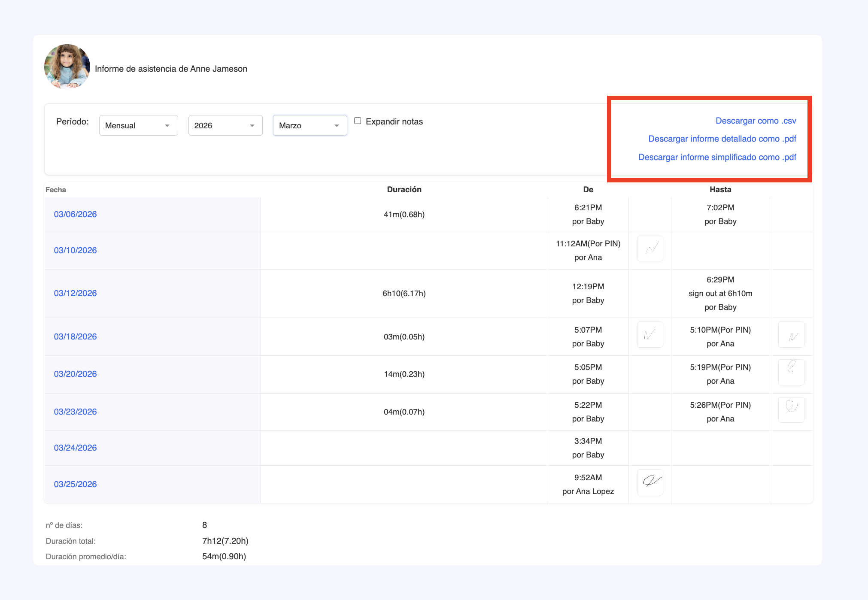Open sign-in signature for 03/18/2026
This screenshot has height=600, width=868.
[x=650, y=334]
